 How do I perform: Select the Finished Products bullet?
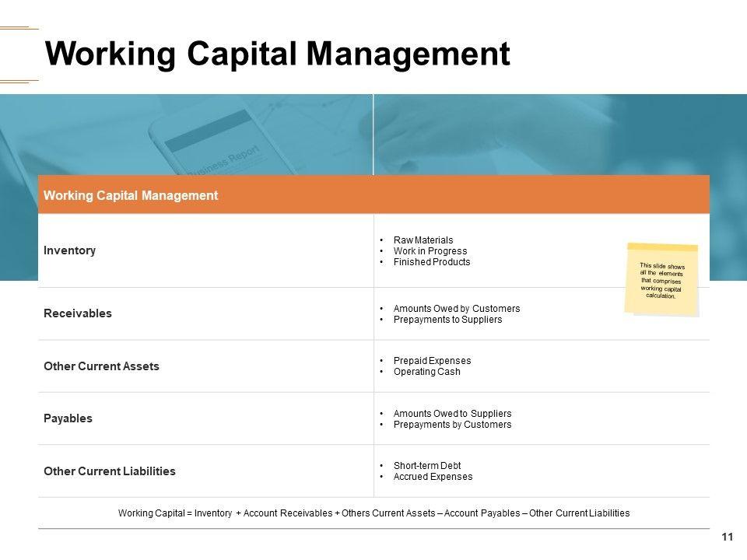tap(432, 262)
